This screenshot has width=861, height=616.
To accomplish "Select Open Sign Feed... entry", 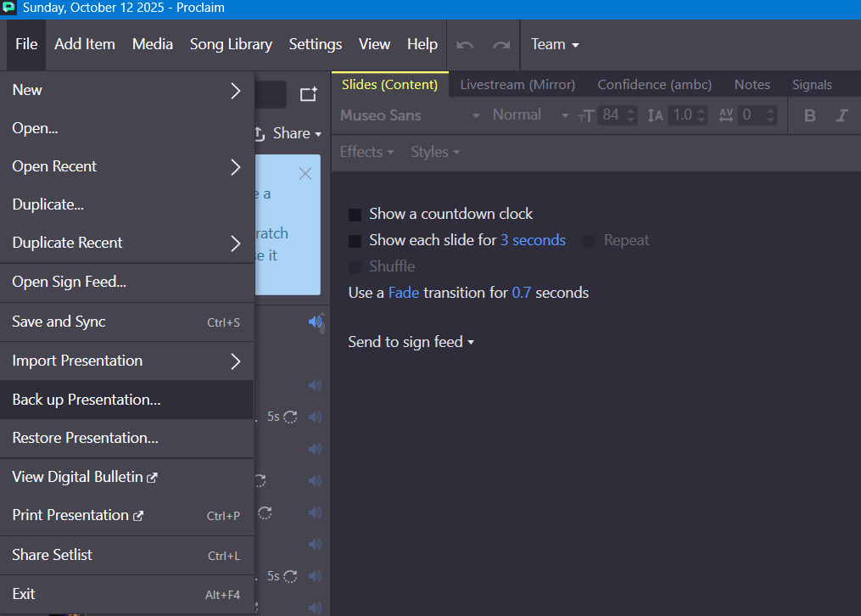I will point(127,283).
